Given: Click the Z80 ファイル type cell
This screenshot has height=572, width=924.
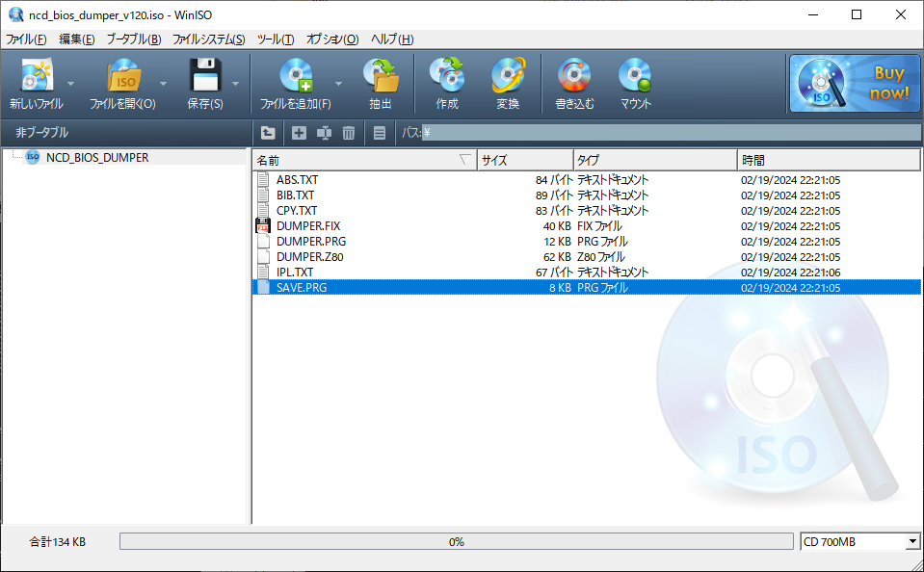Looking at the screenshot, I should pyautogui.click(x=601, y=257).
